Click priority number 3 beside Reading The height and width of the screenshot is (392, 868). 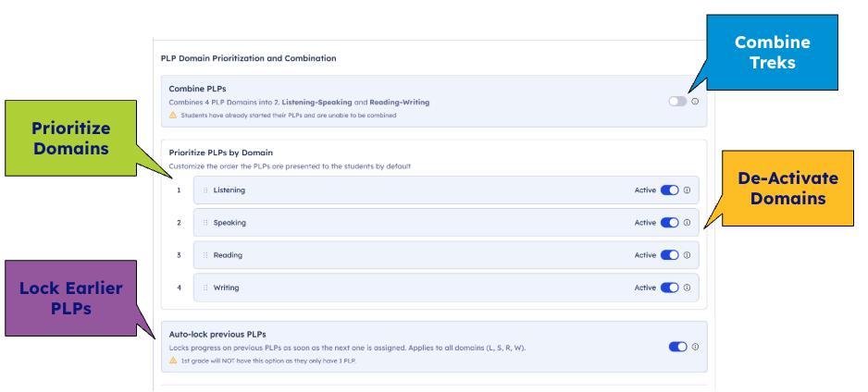point(179,255)
